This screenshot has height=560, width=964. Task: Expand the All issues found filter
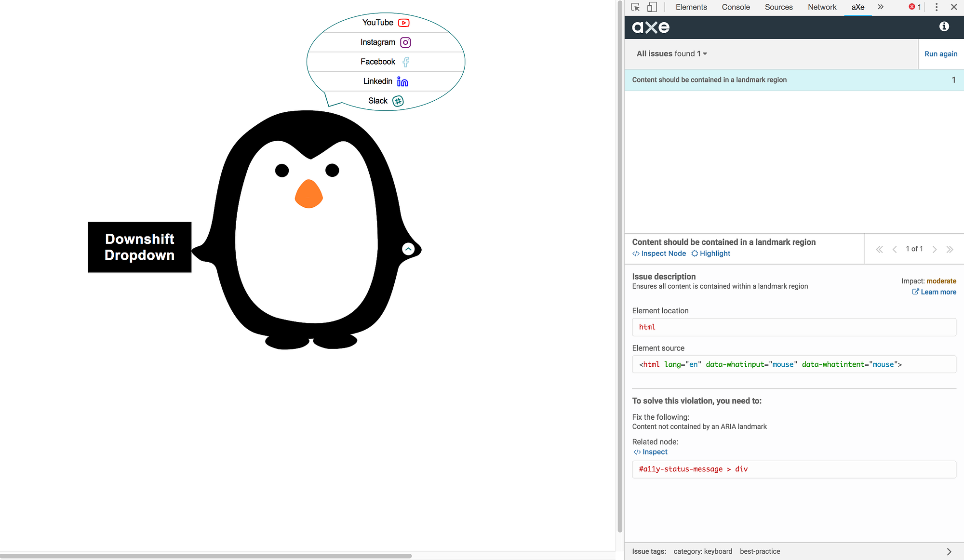click(705, 53)
